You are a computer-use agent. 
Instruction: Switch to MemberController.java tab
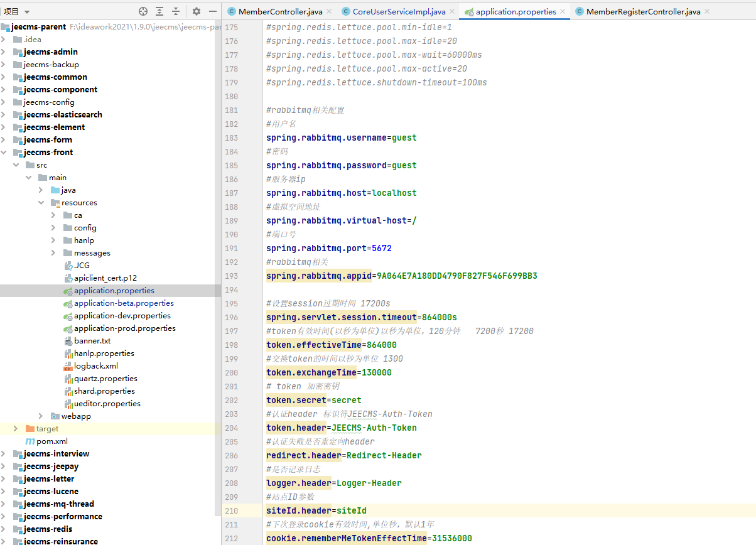pos(280,11)
